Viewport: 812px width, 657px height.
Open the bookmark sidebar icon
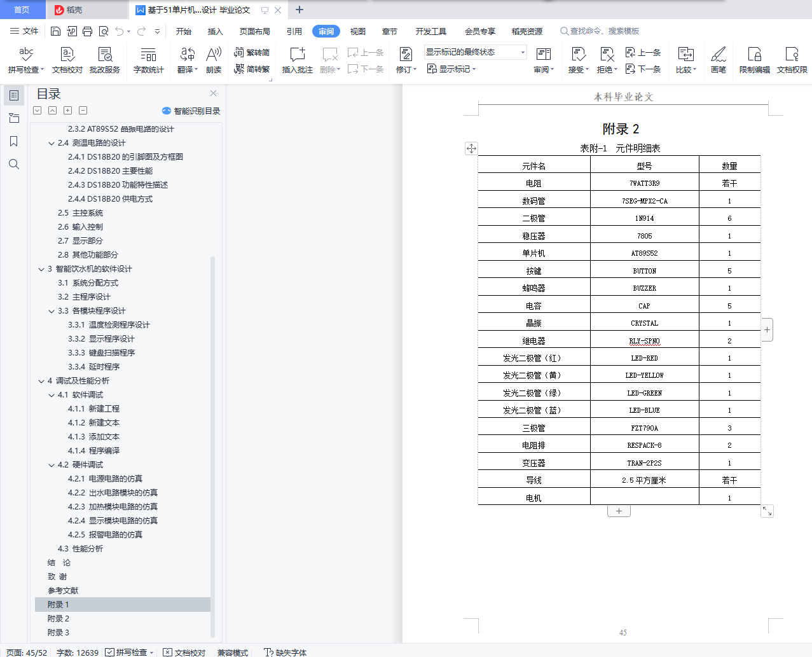[x=14, y=141]
